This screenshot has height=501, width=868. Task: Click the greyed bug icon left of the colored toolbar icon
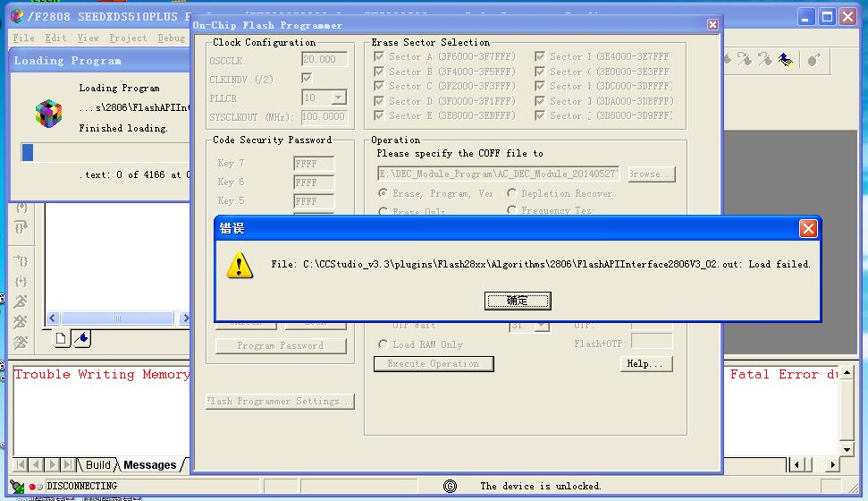tap(765, 60)
